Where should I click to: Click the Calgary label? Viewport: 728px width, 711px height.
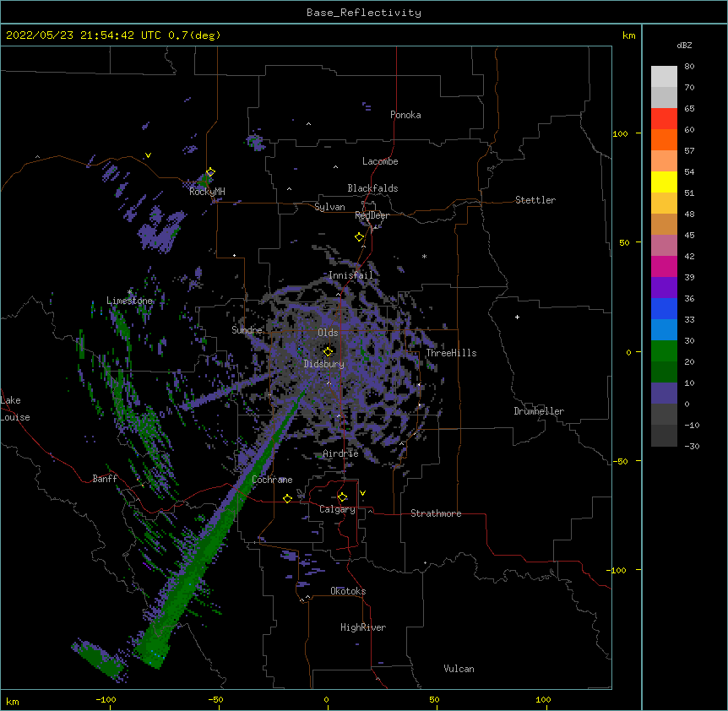(337, 509)
